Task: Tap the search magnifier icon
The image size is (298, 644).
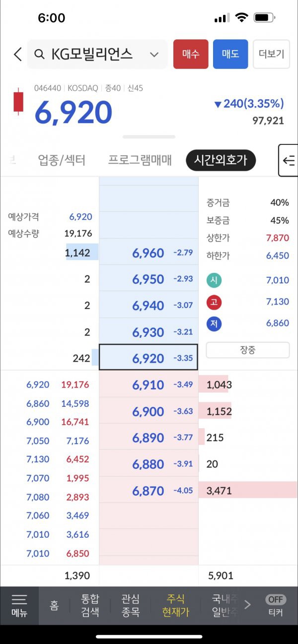Action: (x=40, y=54)
